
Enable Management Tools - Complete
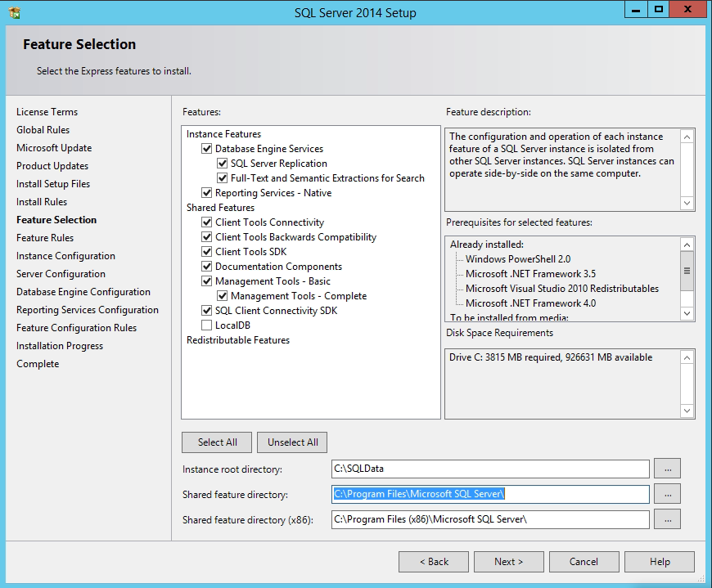(x=222, y=295)
